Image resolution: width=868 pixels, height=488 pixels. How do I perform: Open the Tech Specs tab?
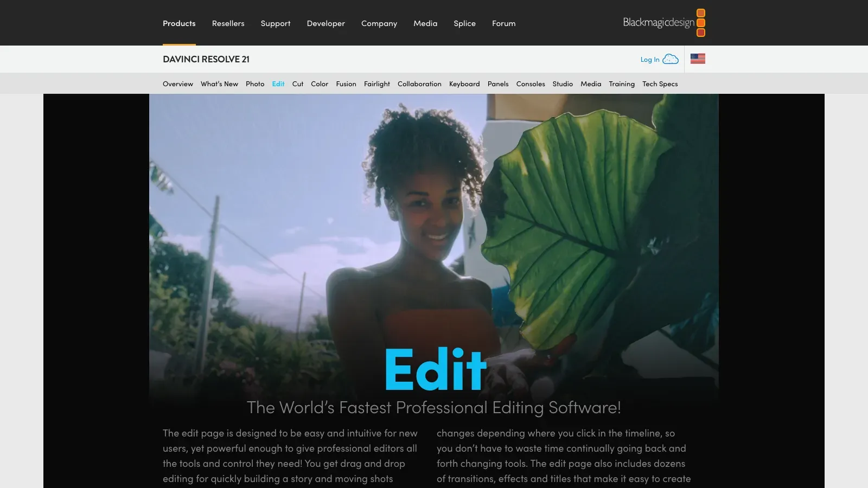pyautogui.click(x=660, y=84)
